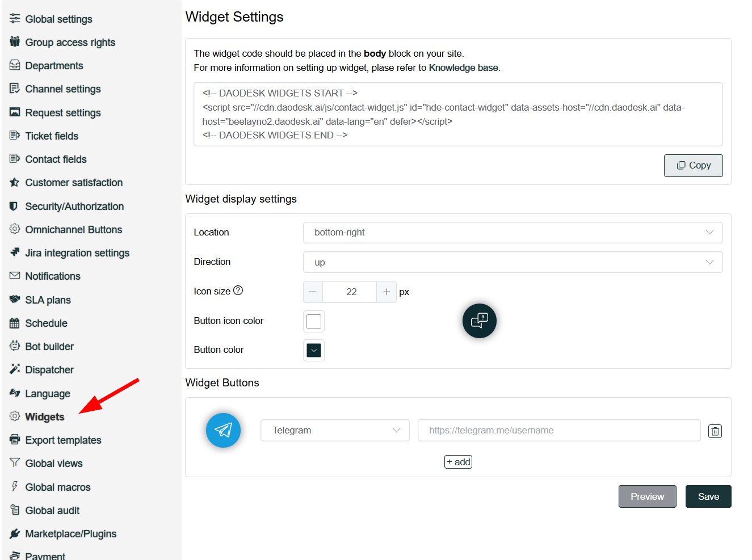Expand the Direction dropdown
This screenshot has height=560, width=752.
point(512,262)
